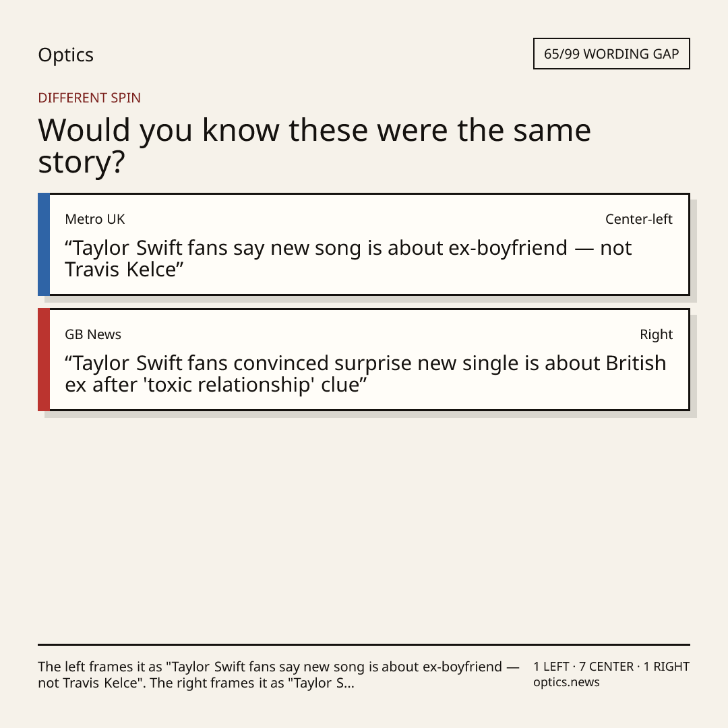Click the red bias stripe on GB News card
The image size is (728, 728).
click(44, 359)
